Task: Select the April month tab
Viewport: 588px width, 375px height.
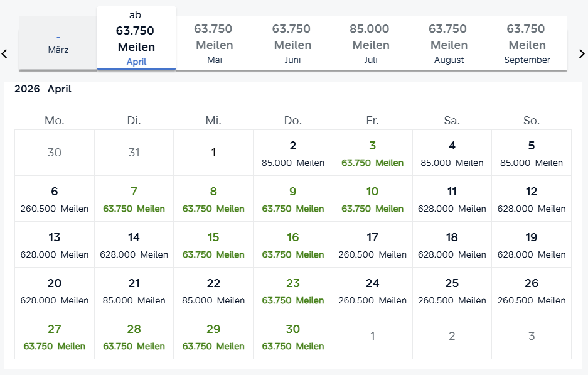Action: click(x=136, y=39)
